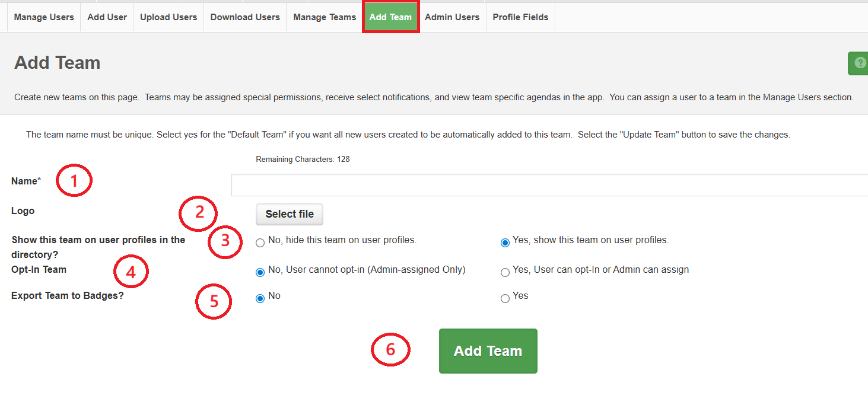The height and width of the screenshot is (408, 868).
Task: Set Export Team to Badges to Yes
Action: point(505,298)
